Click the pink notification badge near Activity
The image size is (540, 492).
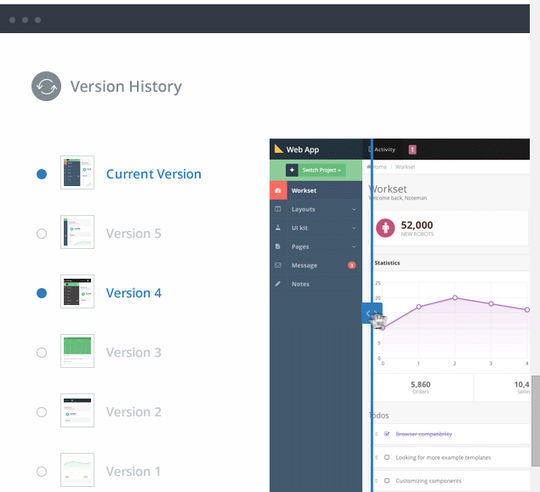[412, 149]
